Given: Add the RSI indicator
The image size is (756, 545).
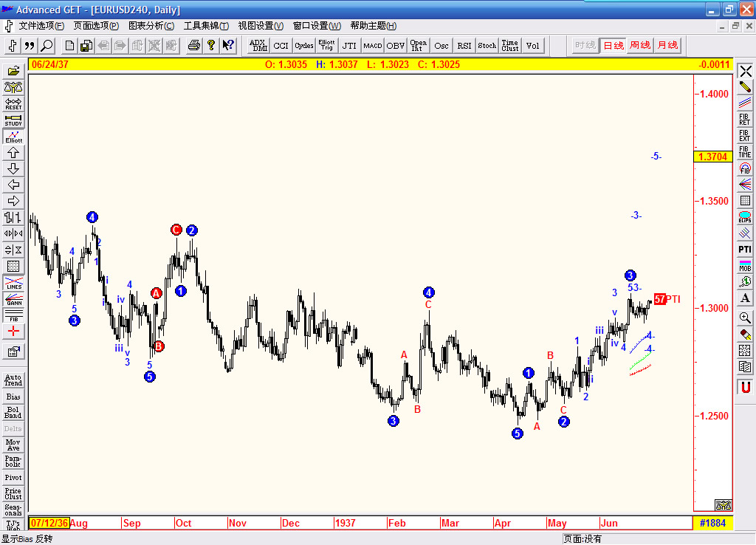Looking at the screenshot, I should 464,46.
